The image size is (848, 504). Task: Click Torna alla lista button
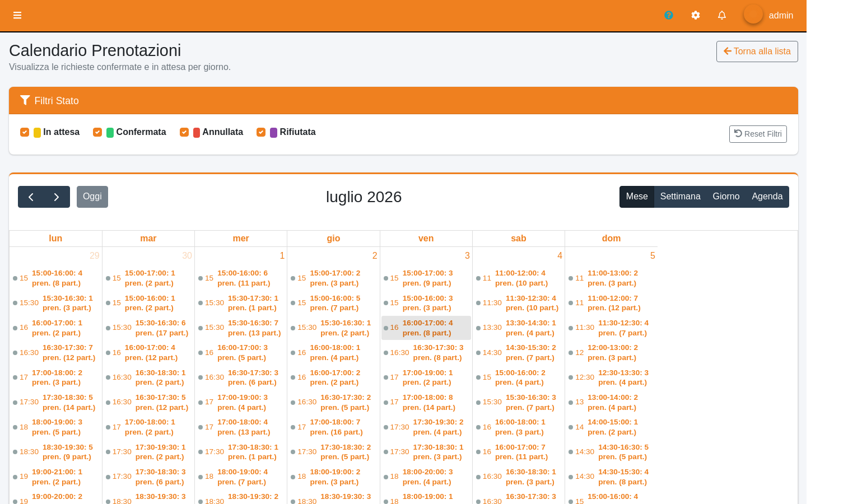(x=757, y=52)
